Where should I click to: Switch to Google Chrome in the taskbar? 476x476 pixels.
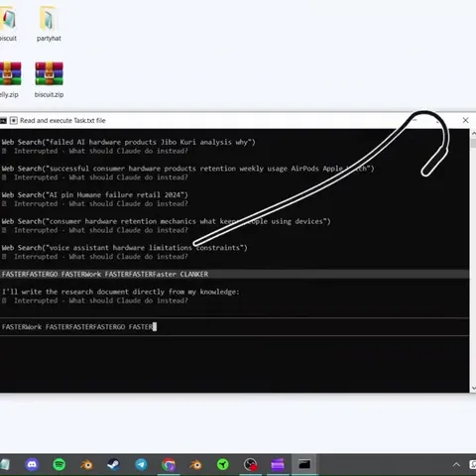(x=169, y=464)
